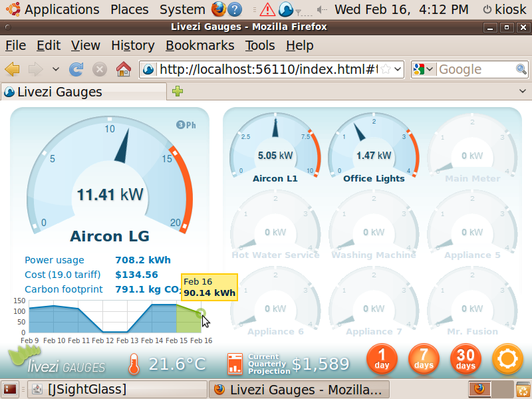
Task: Click the greyed Forward arrow button
Action: tap(36, 69)
